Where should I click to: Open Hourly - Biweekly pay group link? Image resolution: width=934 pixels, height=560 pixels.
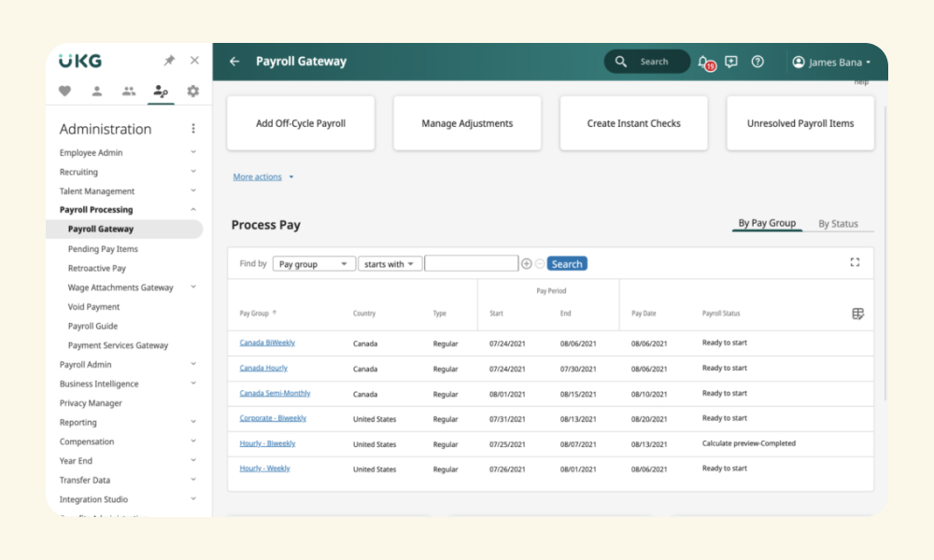pos(267,443)
